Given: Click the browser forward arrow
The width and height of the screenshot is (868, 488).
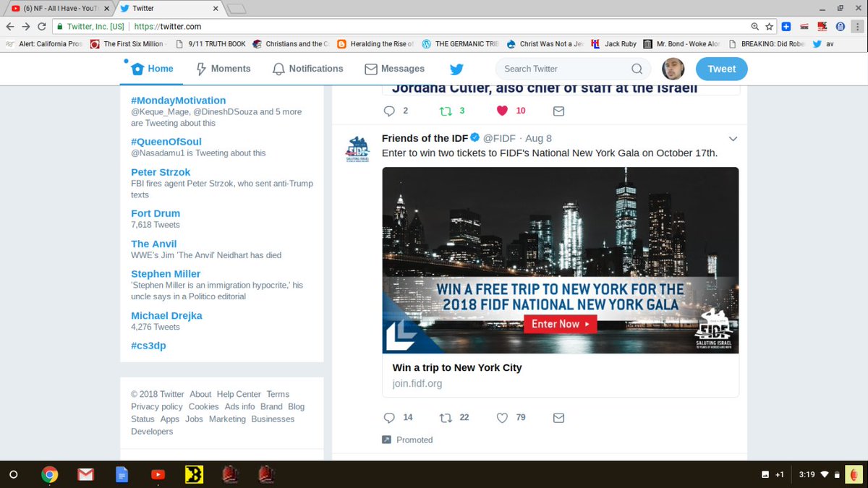Looking at the screenshot, I should tap(27, 26).
